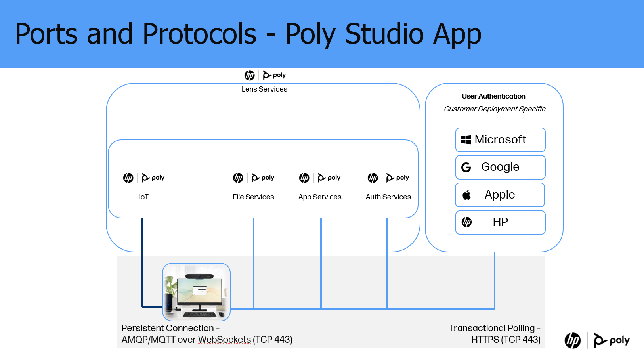Click the HP | Poly icon above File Services
The width and height of the screenshot is (644, 361).
tap(253, 178)
